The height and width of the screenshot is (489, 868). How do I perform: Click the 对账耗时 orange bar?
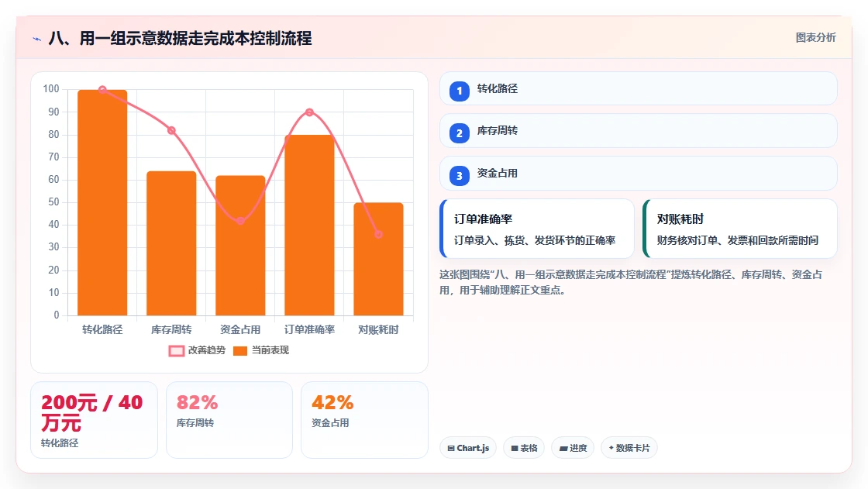379,259
